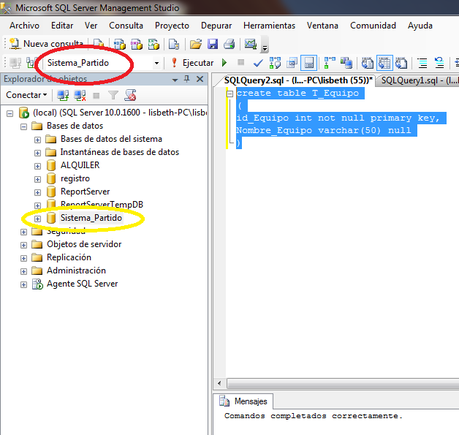Viewport: 459px width, 435px height.
Task: Open the Consulta menu
Action: coord(126,26)
